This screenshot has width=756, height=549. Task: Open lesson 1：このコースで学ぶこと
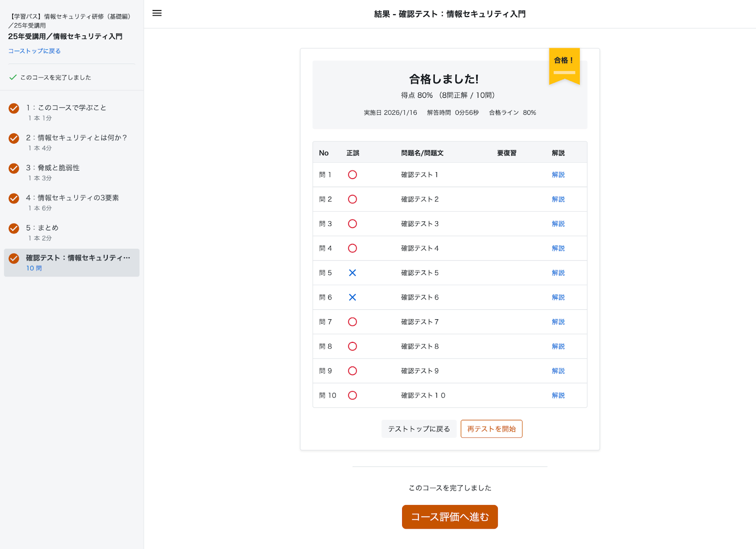72,113
